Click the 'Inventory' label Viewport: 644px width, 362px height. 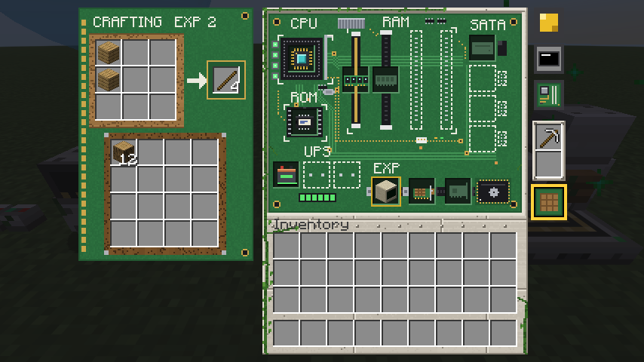click(x=311, y=225)
